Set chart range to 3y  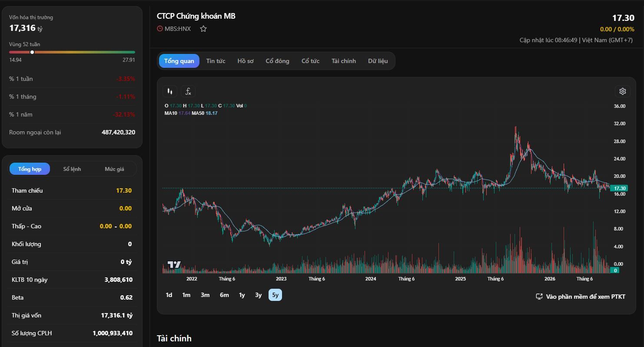[259, 295]
